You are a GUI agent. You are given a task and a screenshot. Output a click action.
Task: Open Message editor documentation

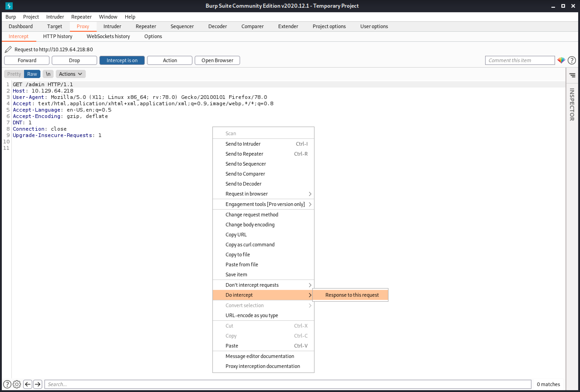263,356
